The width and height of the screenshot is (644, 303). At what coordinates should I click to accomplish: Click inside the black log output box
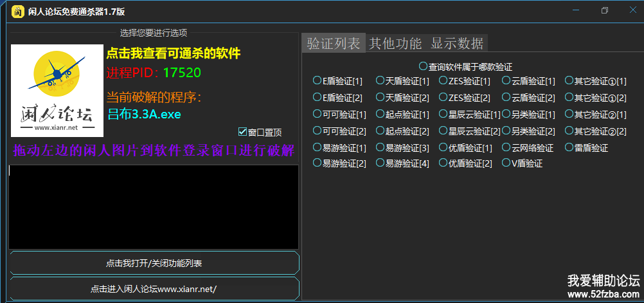tap(154, 207)
